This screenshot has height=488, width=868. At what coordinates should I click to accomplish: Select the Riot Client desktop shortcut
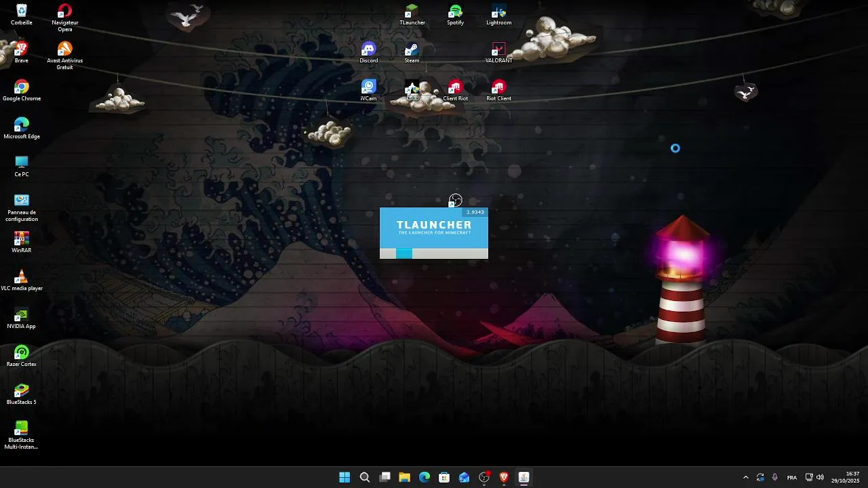coord(499,90)
